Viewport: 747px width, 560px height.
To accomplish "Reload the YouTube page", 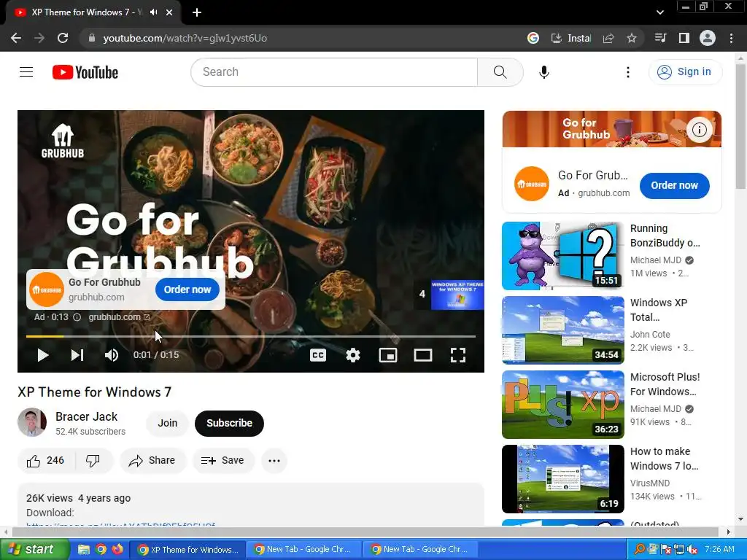I will 63,38.
